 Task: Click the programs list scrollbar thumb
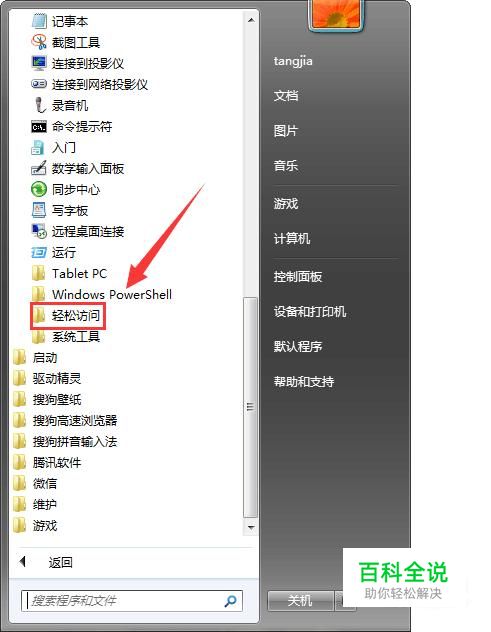250,407
